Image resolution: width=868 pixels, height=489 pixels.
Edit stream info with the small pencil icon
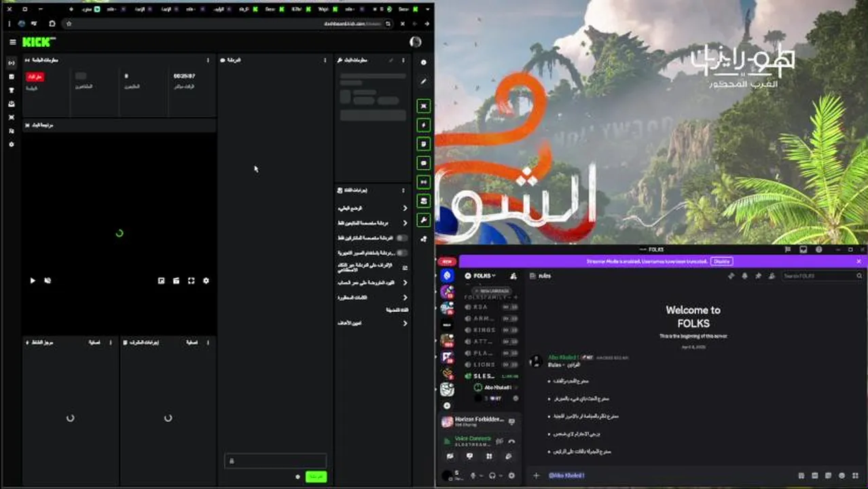click(x=391, y=60)
